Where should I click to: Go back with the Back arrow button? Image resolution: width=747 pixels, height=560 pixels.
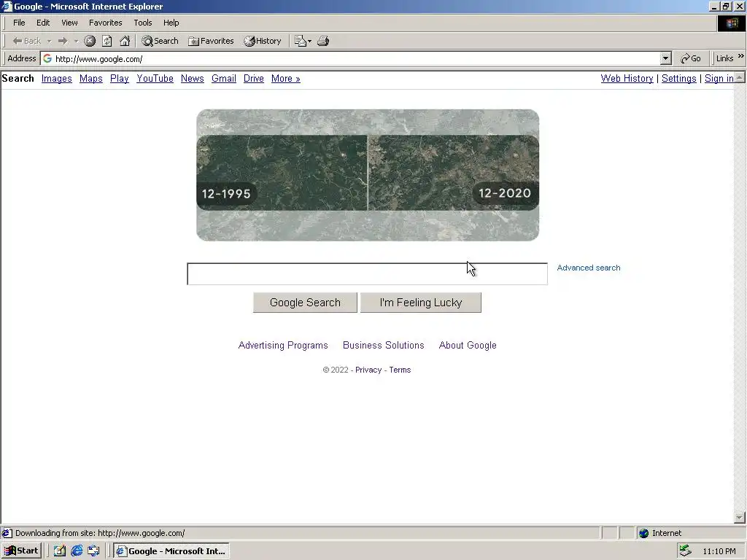click(27, 41)
